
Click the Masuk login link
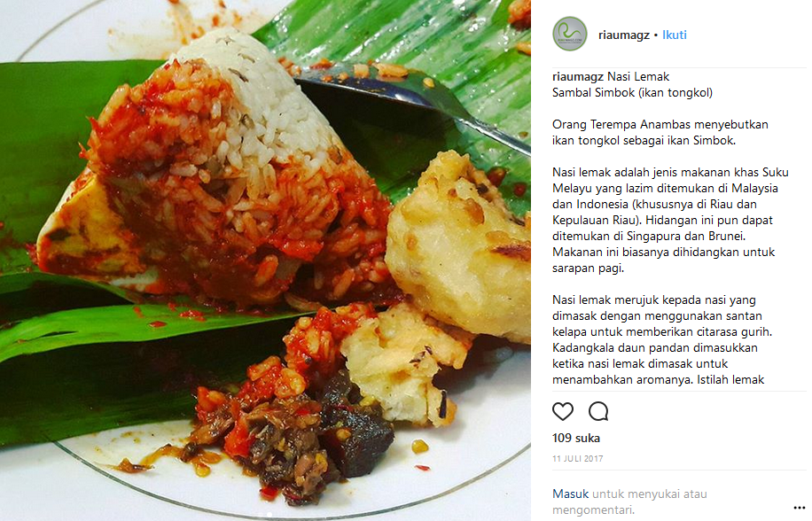[571, 494]
